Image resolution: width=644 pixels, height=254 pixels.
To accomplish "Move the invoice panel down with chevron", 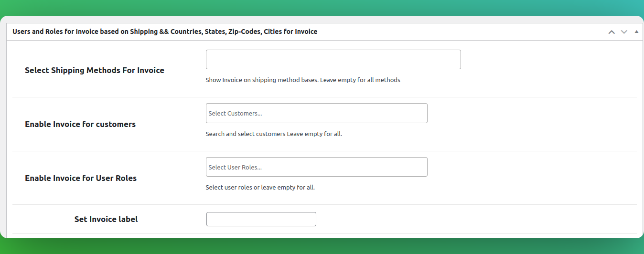I will point(623,32).
